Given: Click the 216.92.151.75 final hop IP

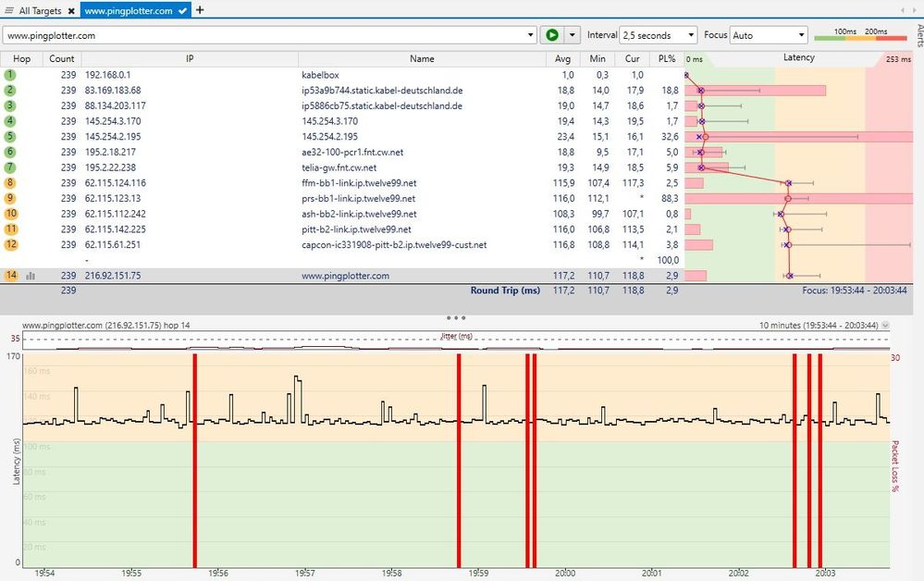Looking at the screenshot, I should (113, 275).
